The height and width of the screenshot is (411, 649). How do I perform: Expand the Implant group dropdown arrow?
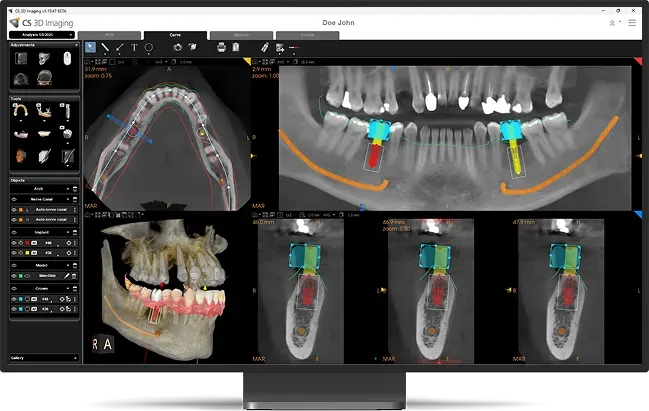coord(68,232)
